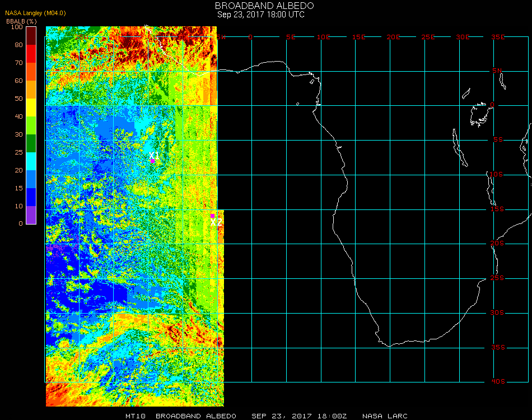Click BROADBAND ALBEDO in the bottom caption
The image size is (532, 420).
click(x=196, y=416)
